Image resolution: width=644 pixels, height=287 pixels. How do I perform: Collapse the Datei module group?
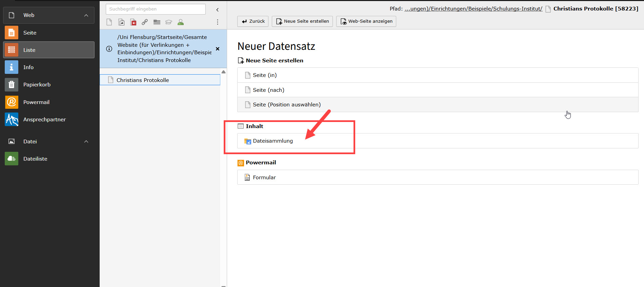coord(86,142)
